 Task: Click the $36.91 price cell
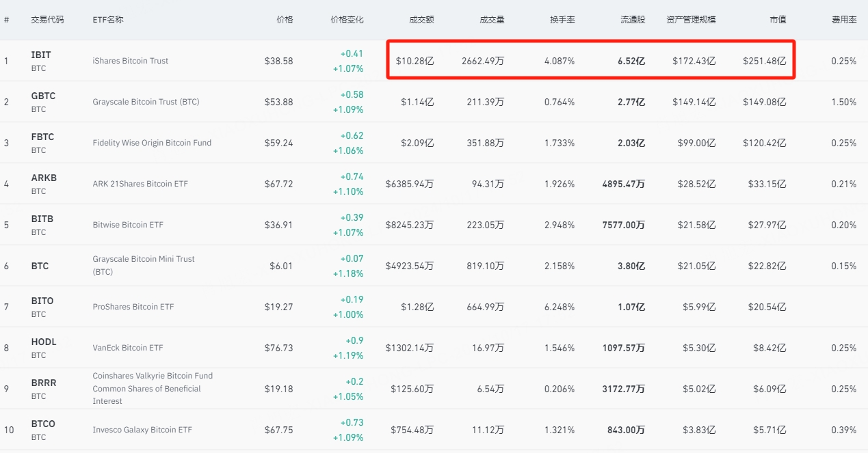(x=278, y=225)
